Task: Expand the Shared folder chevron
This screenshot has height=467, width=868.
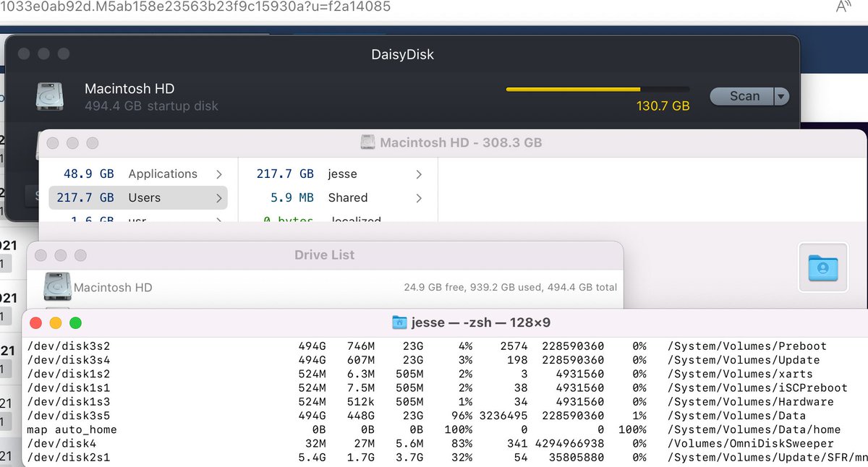Action: tap(418, 198)
